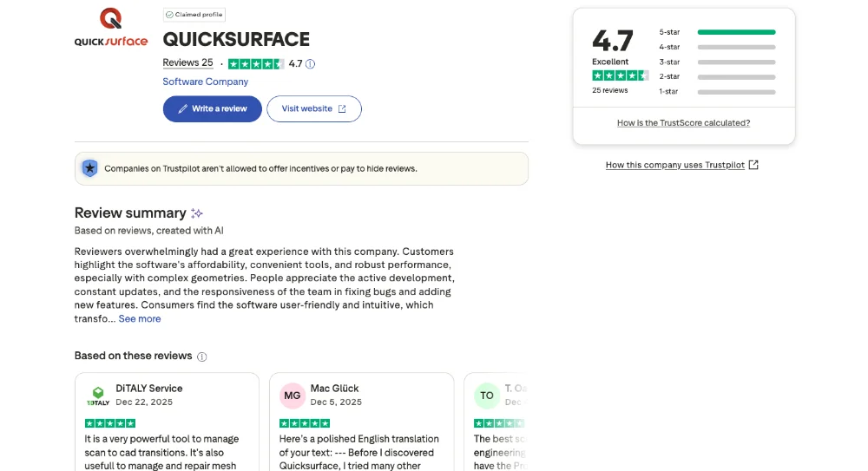Open the Reviews 25 link
The width and height of the screenshot is (868, 471).
tap(187, 62)
